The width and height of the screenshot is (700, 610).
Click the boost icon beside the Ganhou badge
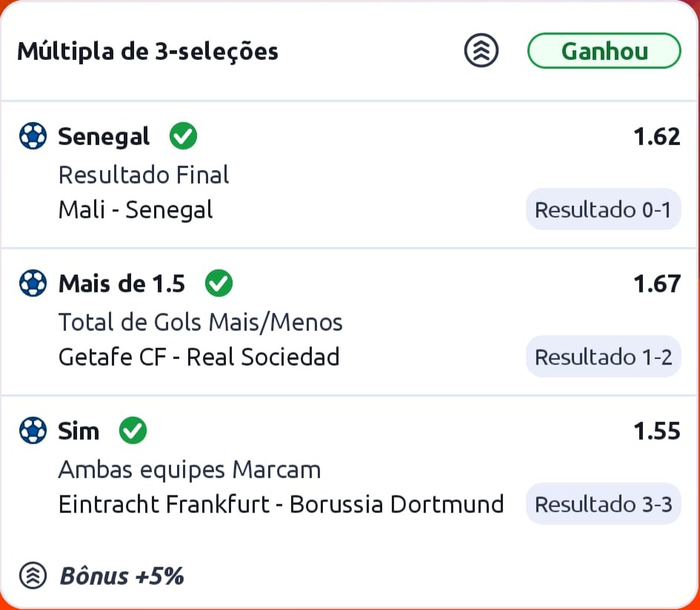tap(481, 51)
